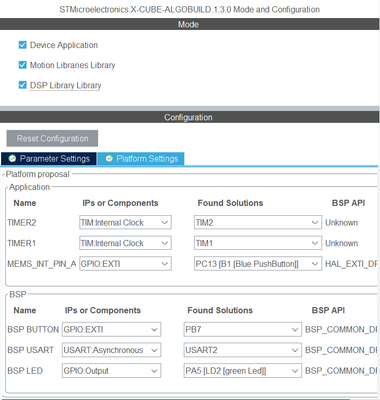Open the USART2 Found Solutions dropdown
Screen dimensions: 380x400
pyautogui.click(x=243, y=350)
